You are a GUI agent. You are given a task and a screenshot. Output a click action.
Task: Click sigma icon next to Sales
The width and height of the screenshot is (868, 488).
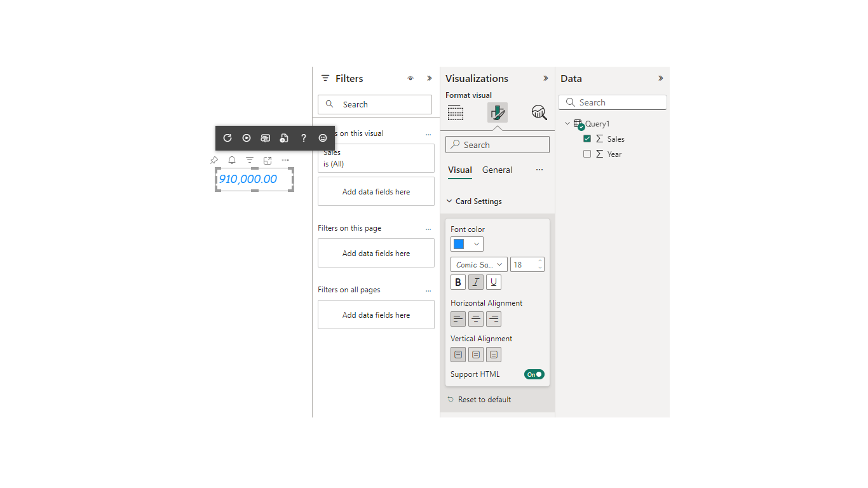point(599,139)
